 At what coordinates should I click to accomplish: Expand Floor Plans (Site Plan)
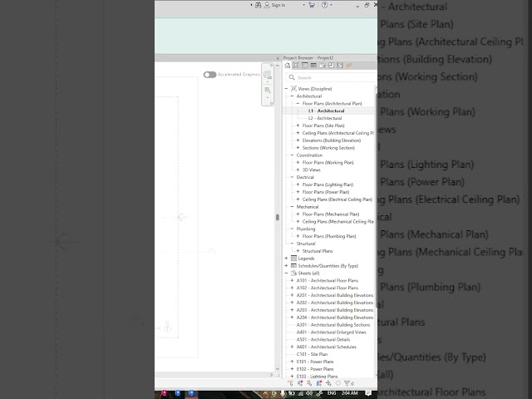pyautogui.click(x=298, y=126)
